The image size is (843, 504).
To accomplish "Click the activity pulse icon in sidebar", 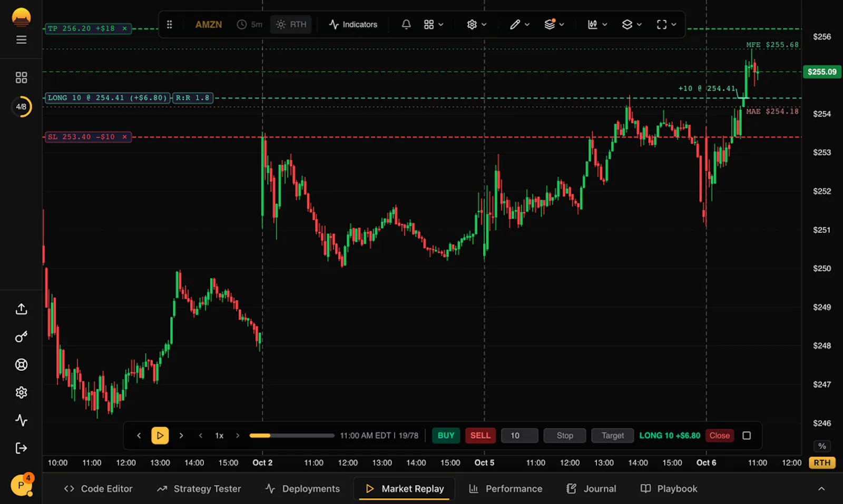I will tap(21, 420).
